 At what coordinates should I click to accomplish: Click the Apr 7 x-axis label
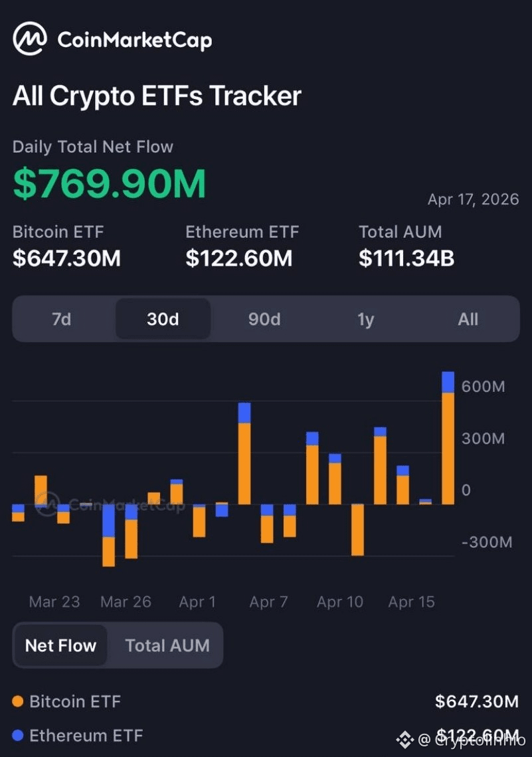click(x=268, y=602)
